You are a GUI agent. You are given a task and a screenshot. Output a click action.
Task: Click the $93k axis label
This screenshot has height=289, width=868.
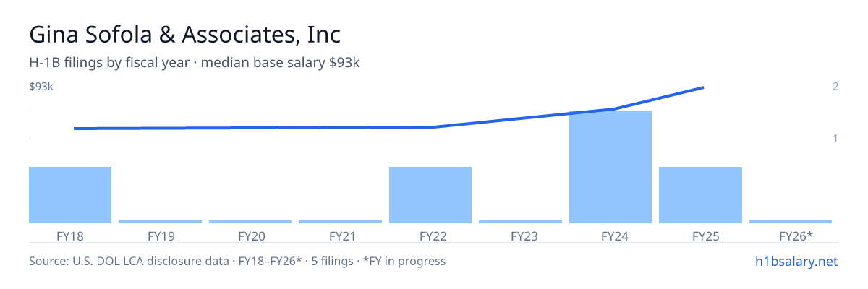[x=41, y=87]
